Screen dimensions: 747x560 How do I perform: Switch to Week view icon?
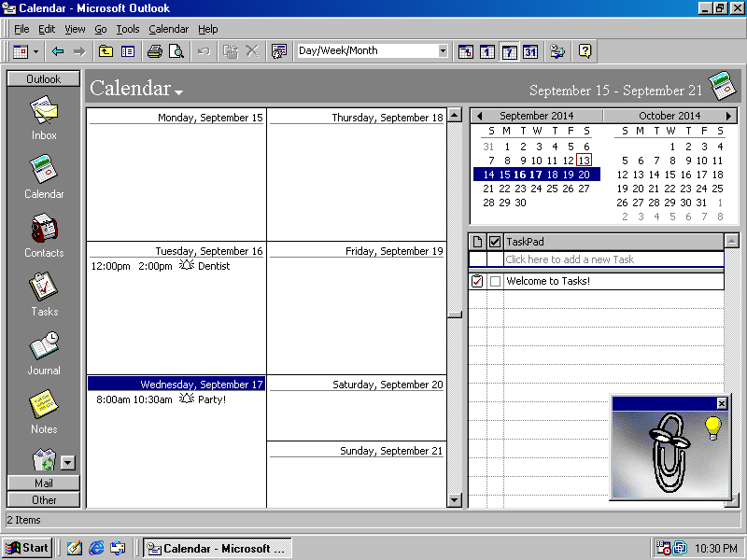(x=509, y=51)
